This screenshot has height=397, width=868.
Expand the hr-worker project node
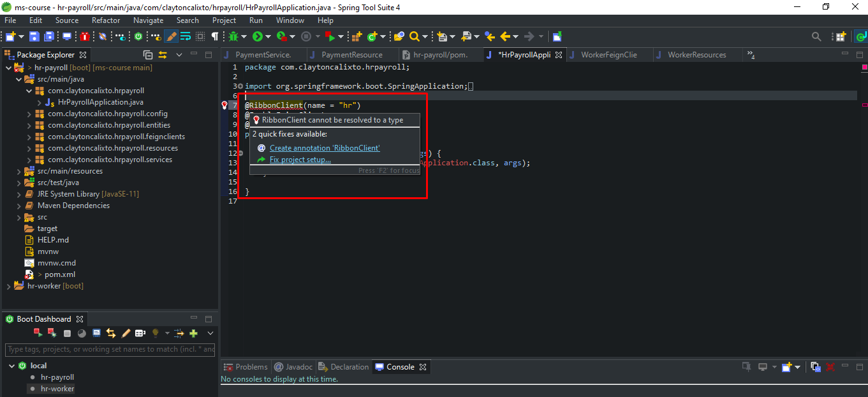click(x=9, y=286)
